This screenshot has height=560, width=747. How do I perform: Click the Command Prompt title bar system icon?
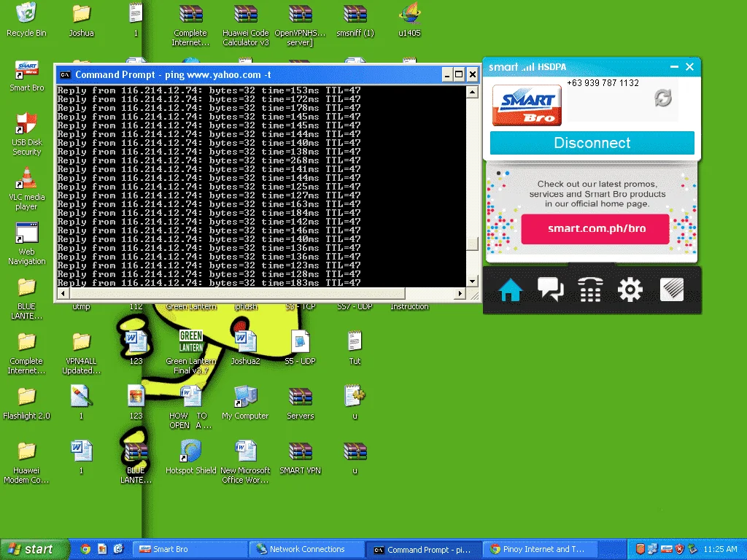point(65,75)
